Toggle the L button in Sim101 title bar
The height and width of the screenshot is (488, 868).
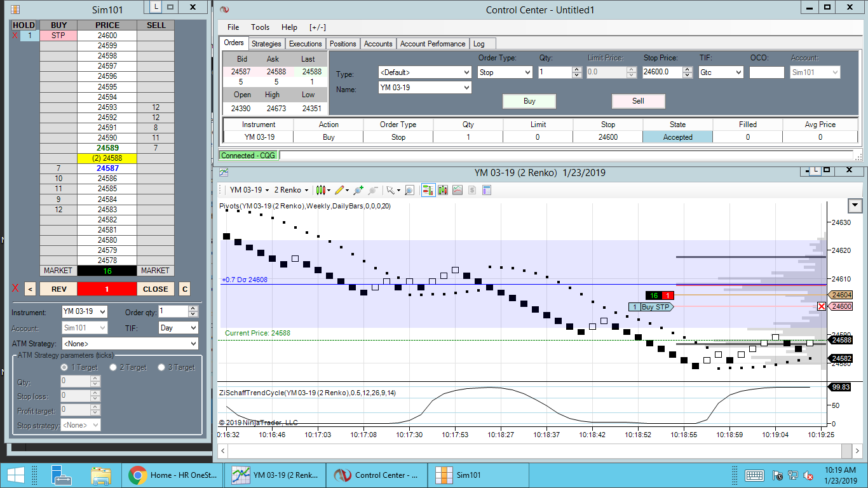156,7
